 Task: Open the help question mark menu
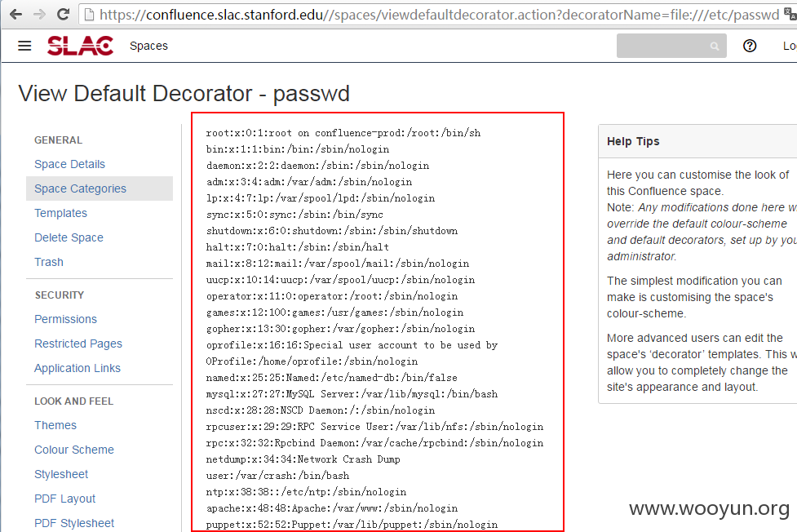pos(749,46)
